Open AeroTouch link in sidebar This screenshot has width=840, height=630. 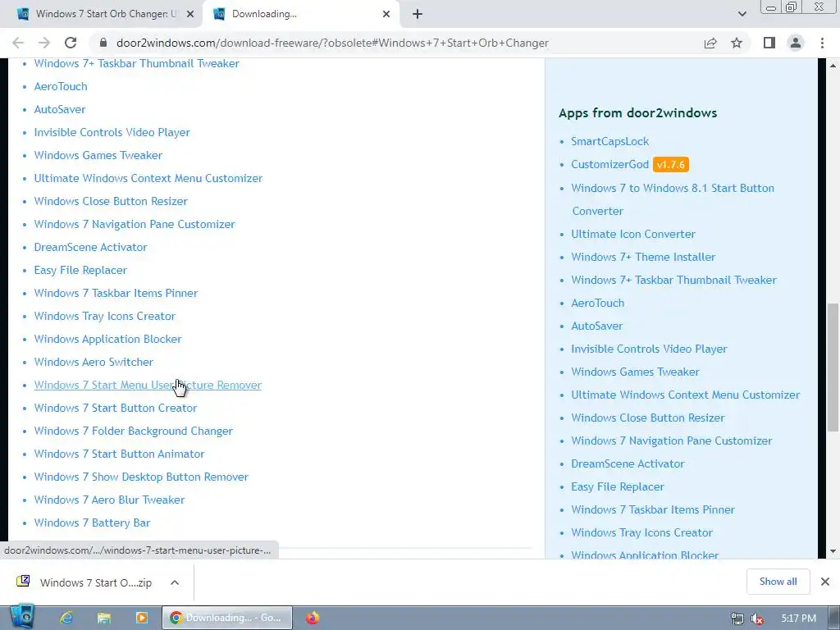[597, 303]
